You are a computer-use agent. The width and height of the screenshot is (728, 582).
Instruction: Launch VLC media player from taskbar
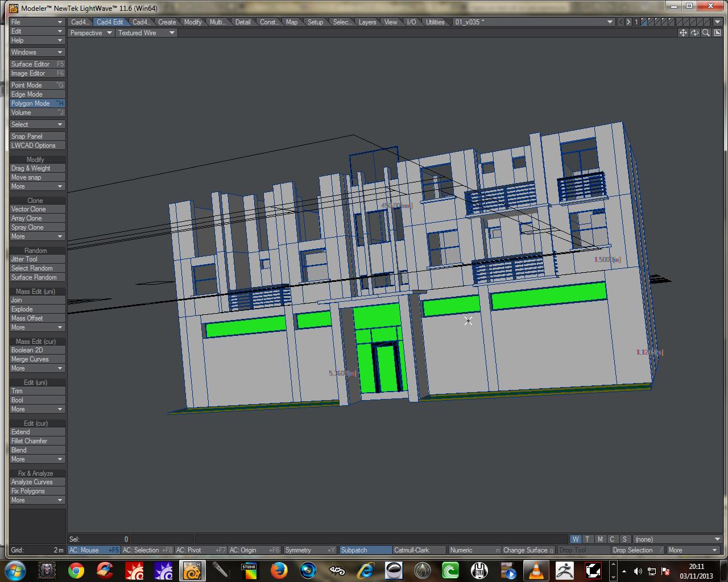[536, 570]
